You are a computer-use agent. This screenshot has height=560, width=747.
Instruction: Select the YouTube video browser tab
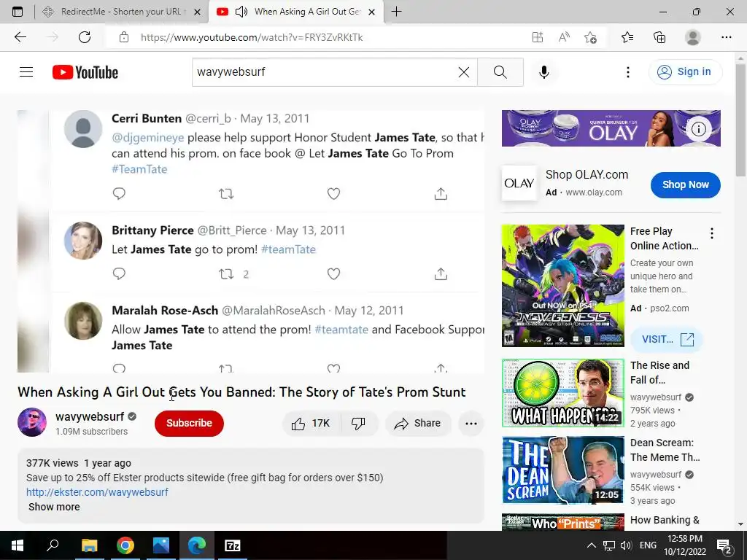307,12
